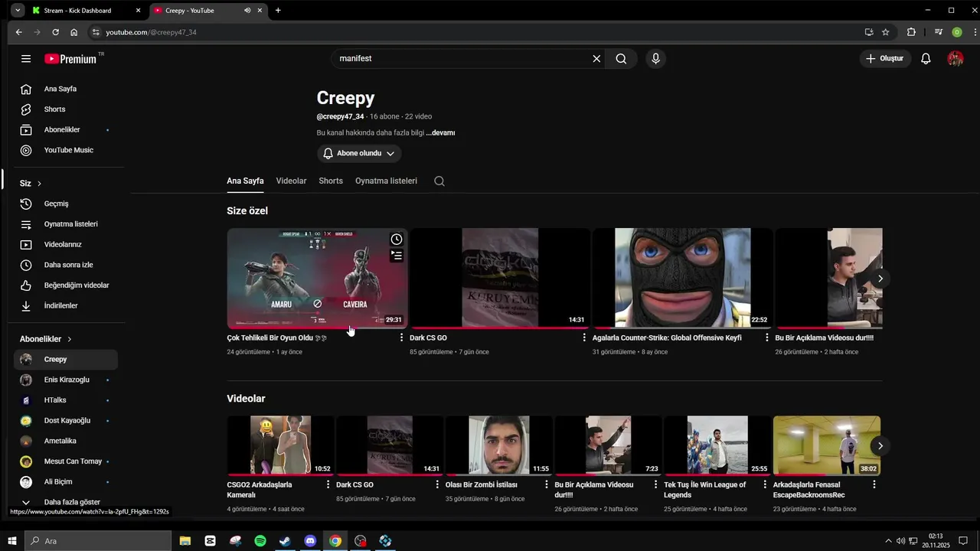The height and width of the screenshot is (551, 980).
Task: Open Abone olundu subscription dropdown
Action: 359,154
